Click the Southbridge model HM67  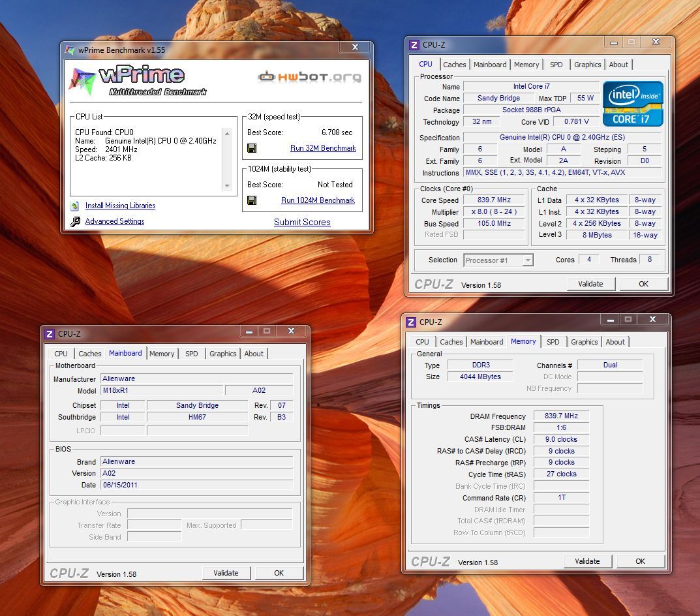click(x=197, y=417)
